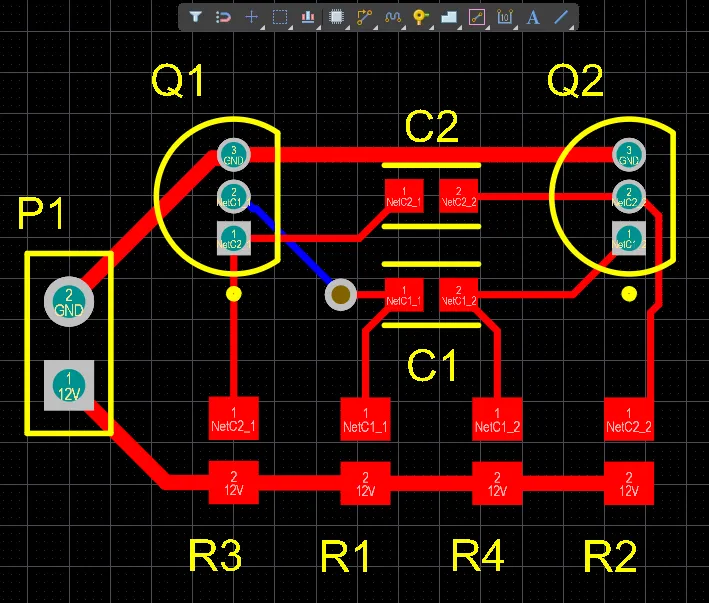Activate the interactive routing tool
This screenshot has height=603, width=709.
[364, 17]
